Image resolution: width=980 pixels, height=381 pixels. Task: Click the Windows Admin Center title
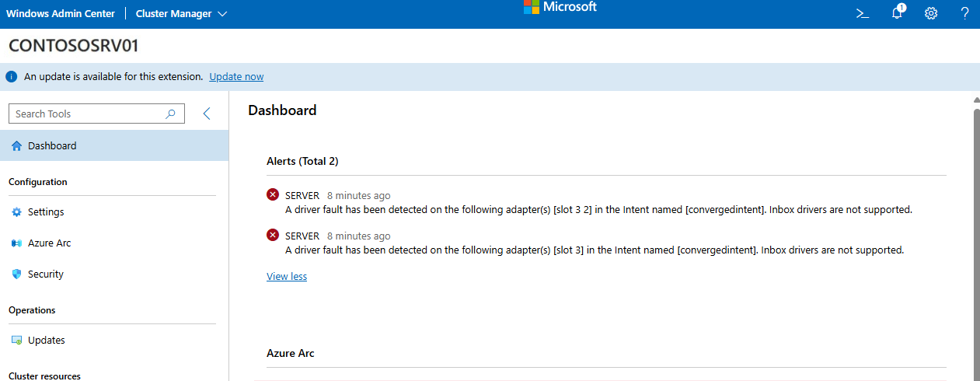61,13
